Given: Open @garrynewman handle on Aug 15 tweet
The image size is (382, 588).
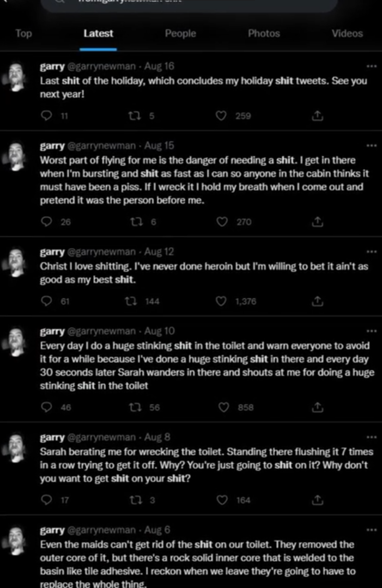Looking at the screenshot, I should click(x=101, y=145).
